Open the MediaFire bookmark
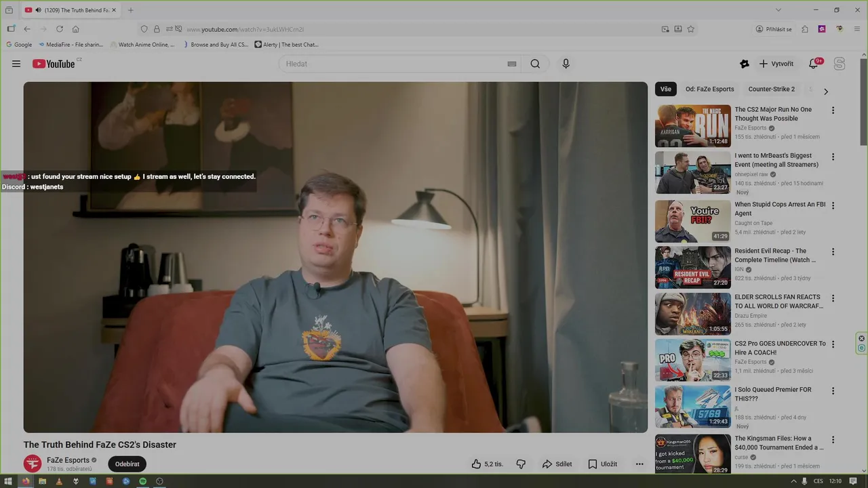The width and height of the screenshot is (868, 488). coord(71,45)
